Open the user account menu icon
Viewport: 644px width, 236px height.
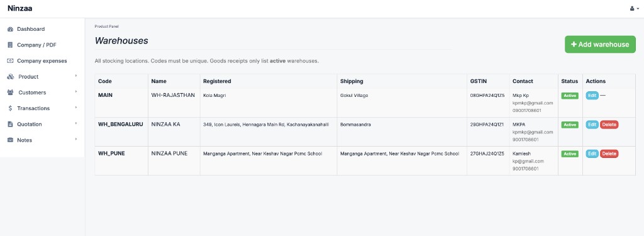click(x=634, y=9)
